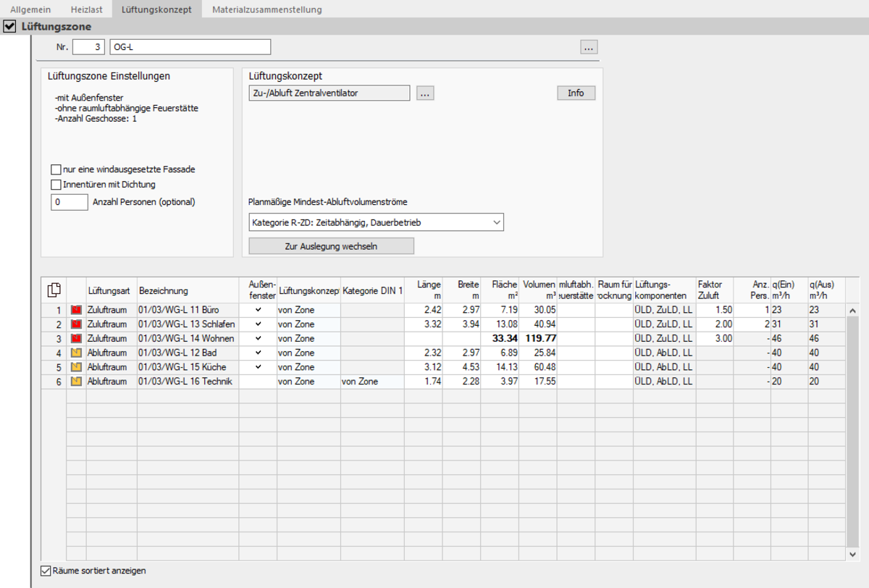This screenshot has height=588, width=869.
Task: Toggle Außenfenster checkmark for Bad row
Action: [258, 353]
